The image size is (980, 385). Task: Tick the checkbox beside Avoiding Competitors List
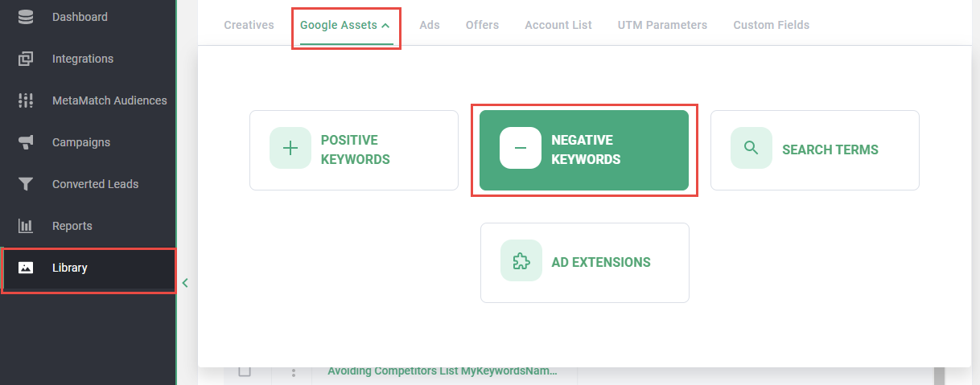[245, 371]
